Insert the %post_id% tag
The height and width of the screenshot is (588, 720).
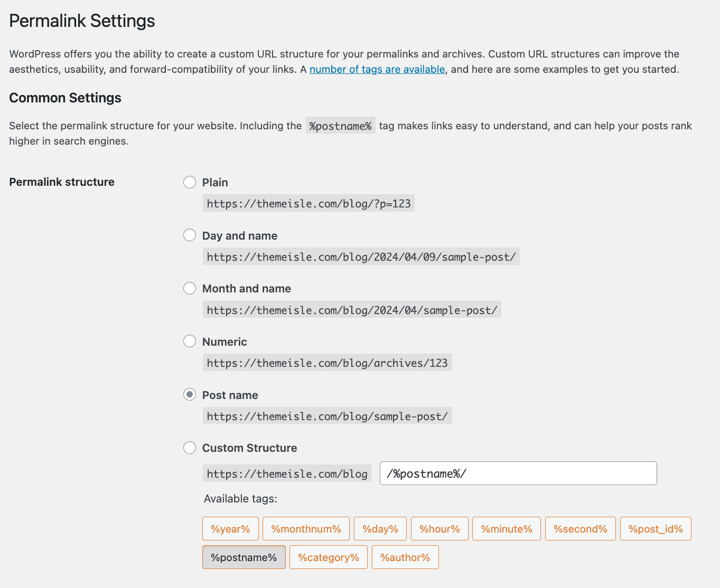click(x=656, y=528)
